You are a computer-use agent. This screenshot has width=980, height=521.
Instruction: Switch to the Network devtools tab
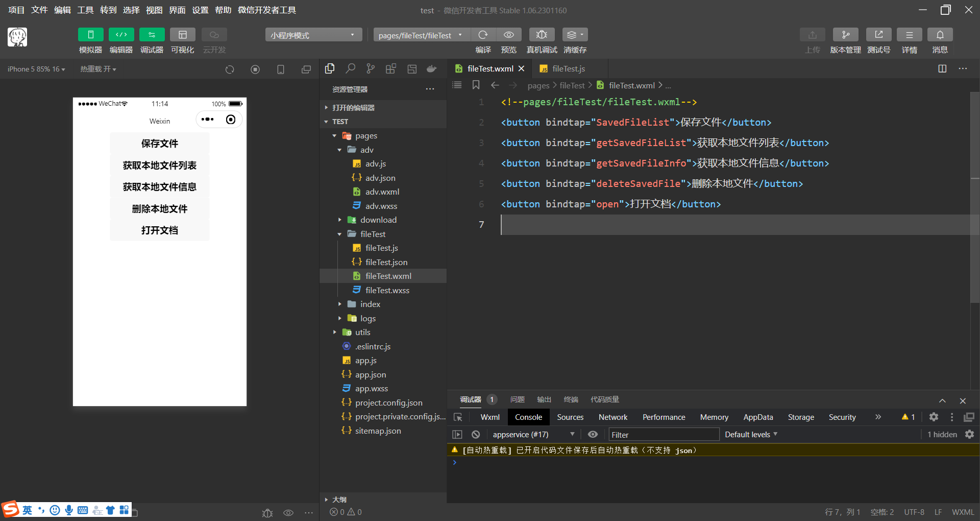click(x=613, y=417)
